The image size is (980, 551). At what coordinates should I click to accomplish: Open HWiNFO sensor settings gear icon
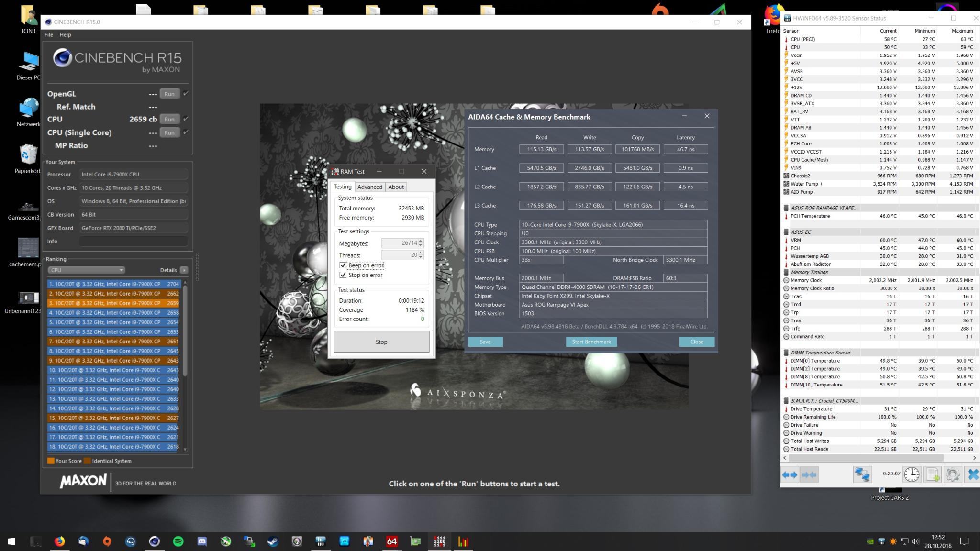[x=952, y=474]
